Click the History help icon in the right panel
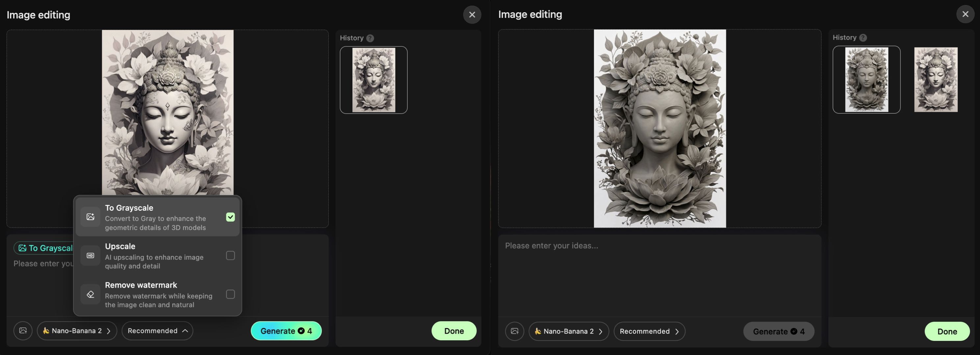 [x=863, y=37]
